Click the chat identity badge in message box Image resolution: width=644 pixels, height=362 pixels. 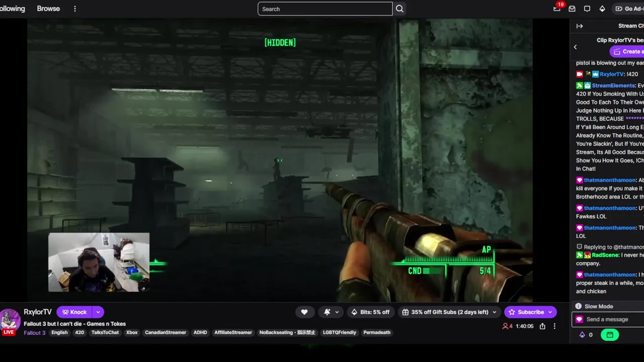[579, 319]
